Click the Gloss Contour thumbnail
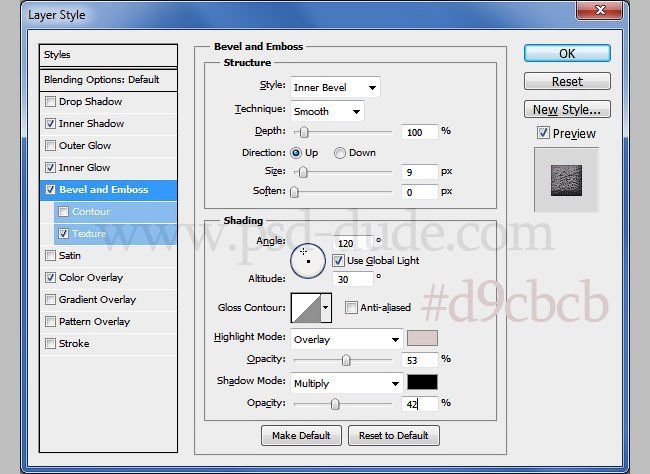Image resolution: width=650 pixels, height=474 pixels. point(306,308)
